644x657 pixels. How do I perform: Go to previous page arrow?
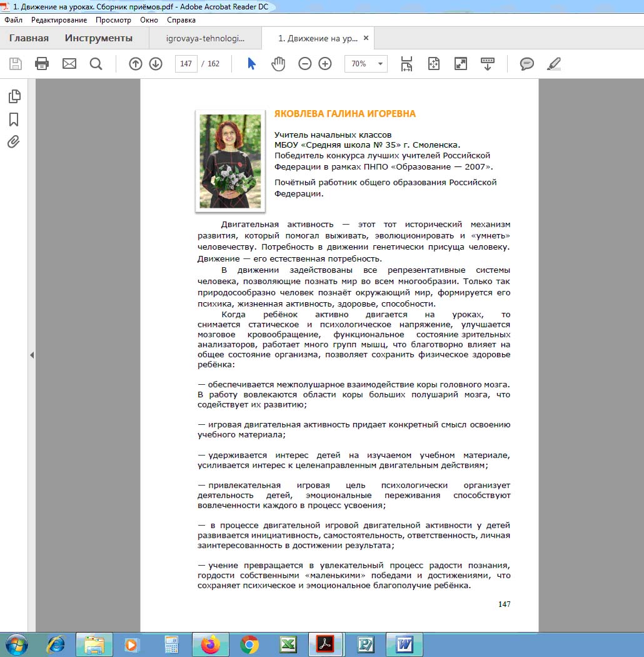point(135,64)
